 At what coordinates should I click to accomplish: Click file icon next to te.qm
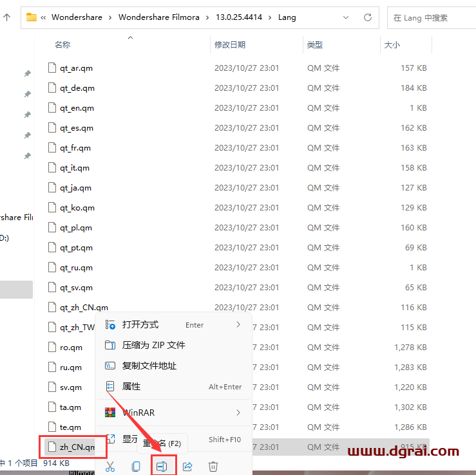coord(52,427)
